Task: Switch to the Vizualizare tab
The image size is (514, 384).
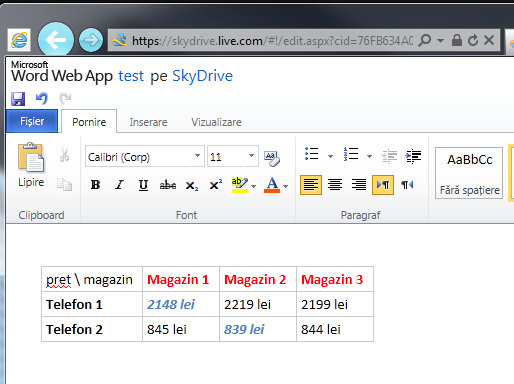Action: 216,122
